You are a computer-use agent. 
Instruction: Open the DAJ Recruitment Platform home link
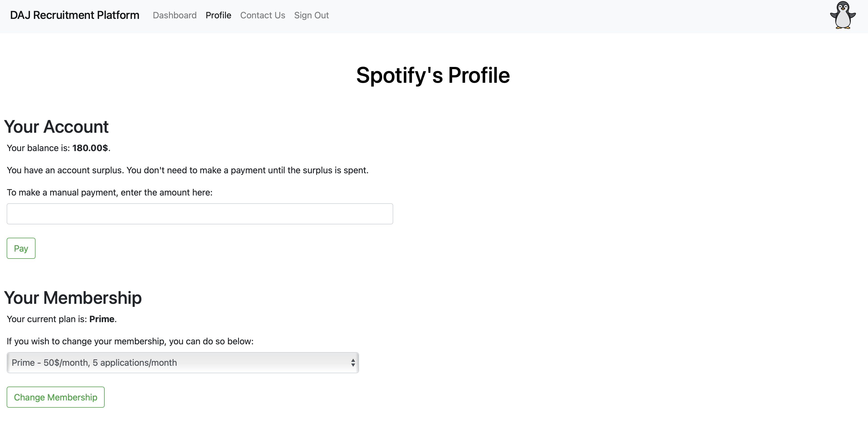75,15
